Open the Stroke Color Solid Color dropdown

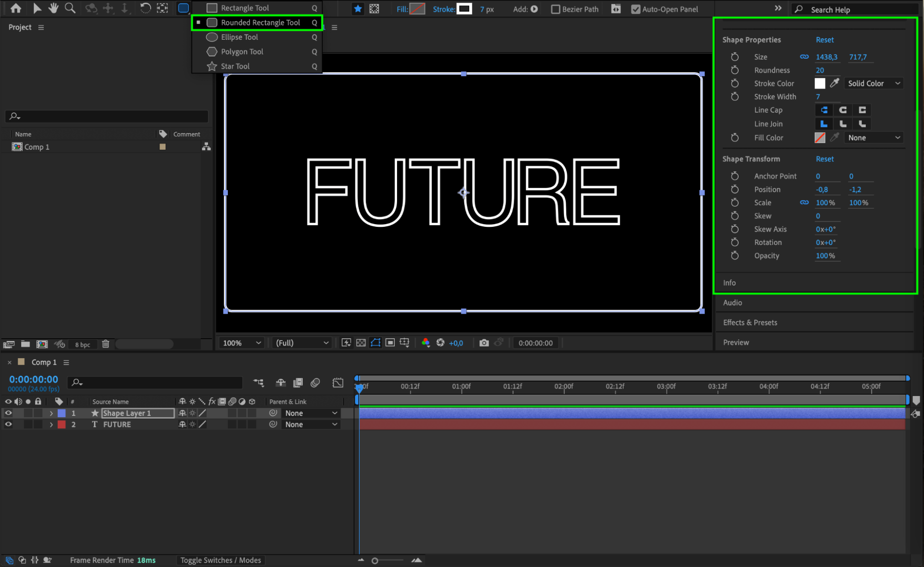pos(874,83)
